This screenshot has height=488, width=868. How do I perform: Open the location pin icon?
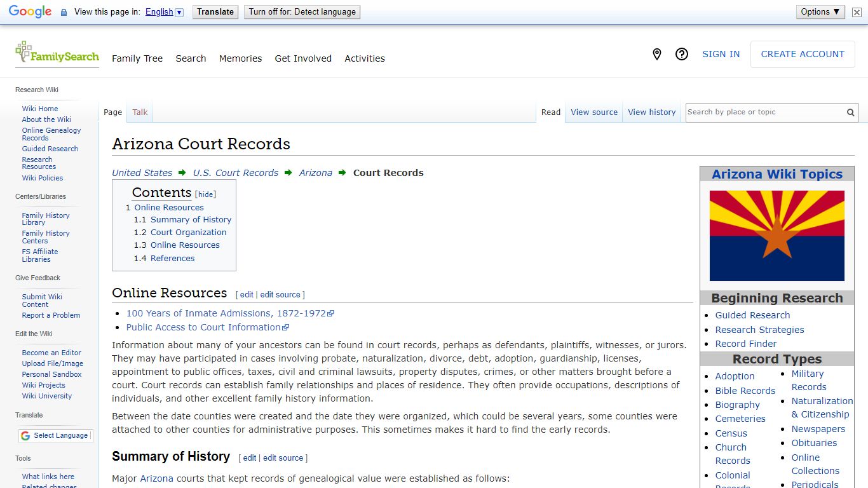(x=657, y=55)
